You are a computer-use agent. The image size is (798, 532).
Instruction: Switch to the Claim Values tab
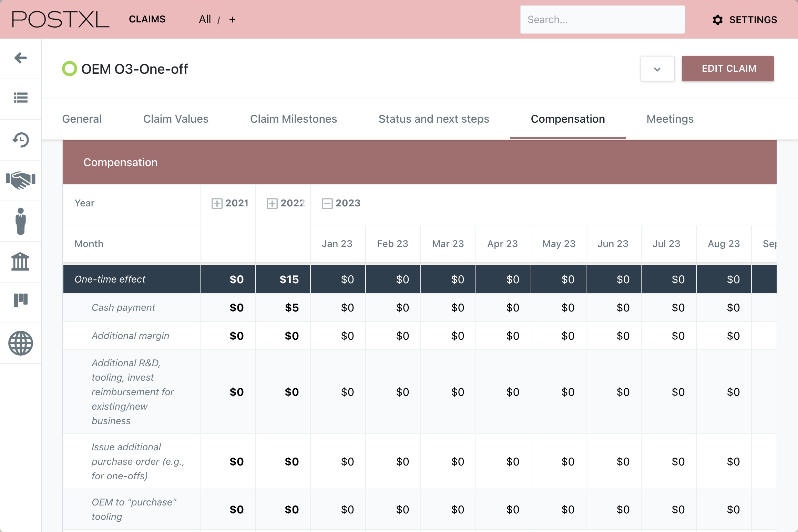click(176, 119)
